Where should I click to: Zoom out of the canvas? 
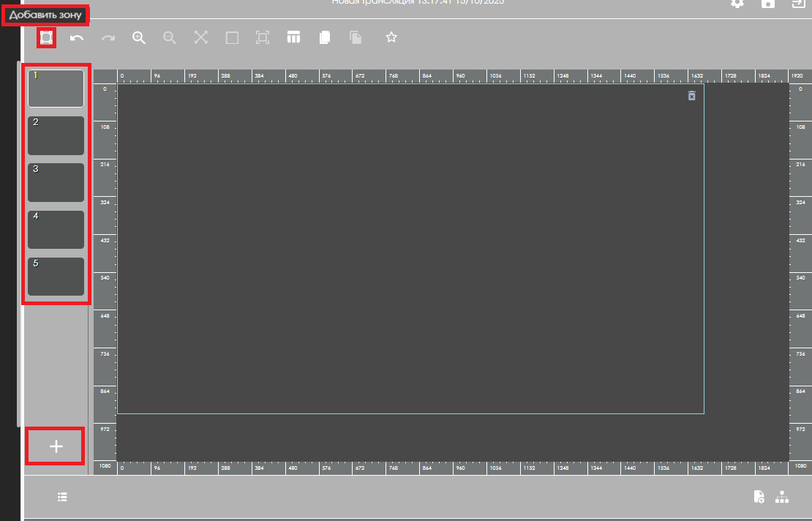(170, 37)
